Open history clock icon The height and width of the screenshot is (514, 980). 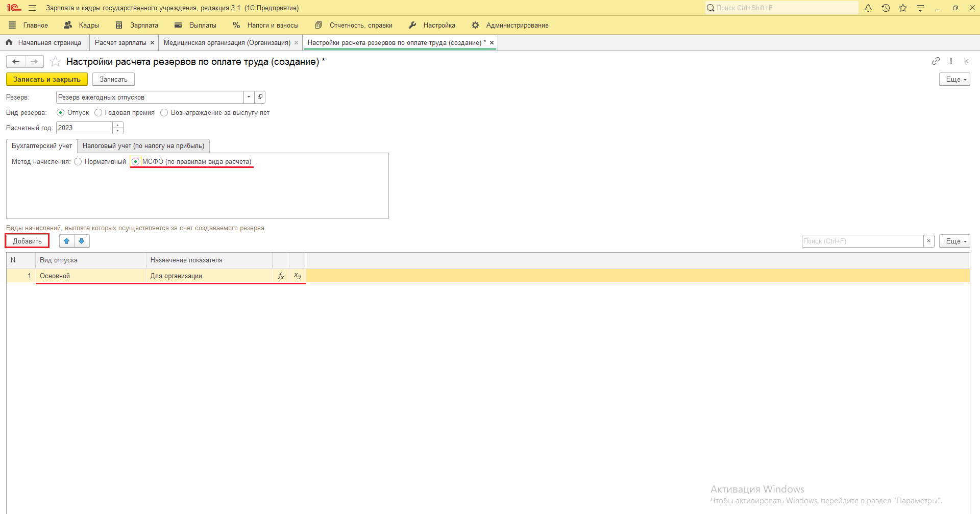coord(886,8)
